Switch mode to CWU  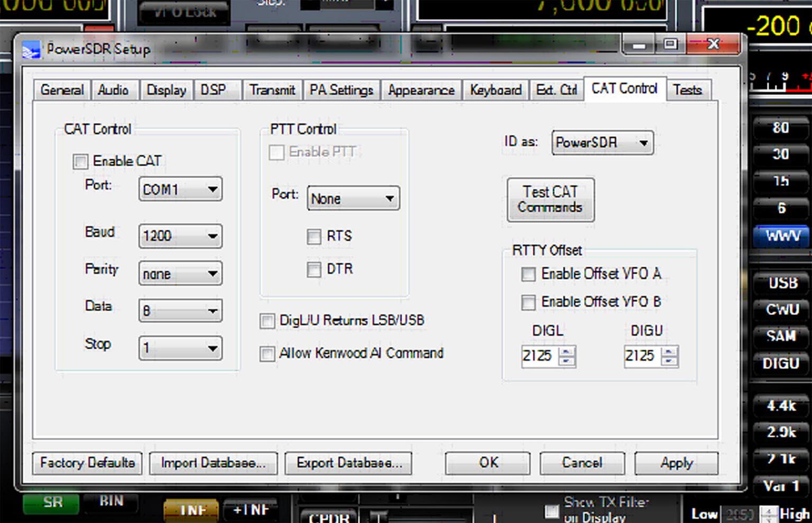coord(782,309)
